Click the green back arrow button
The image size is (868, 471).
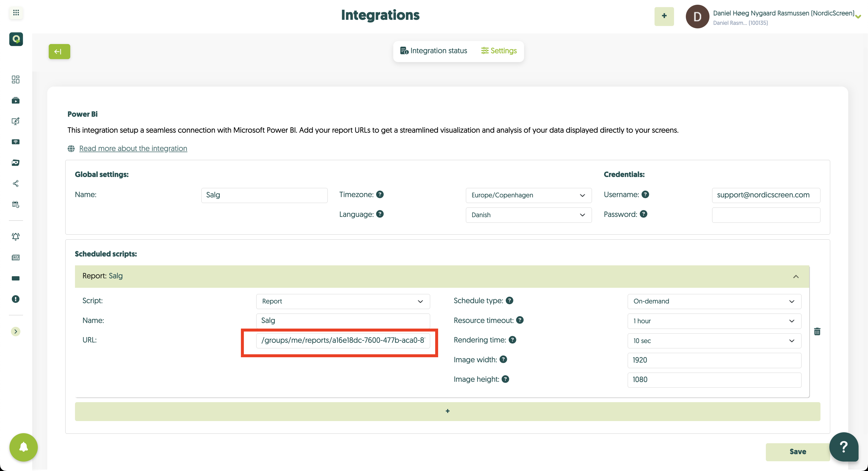59,52
